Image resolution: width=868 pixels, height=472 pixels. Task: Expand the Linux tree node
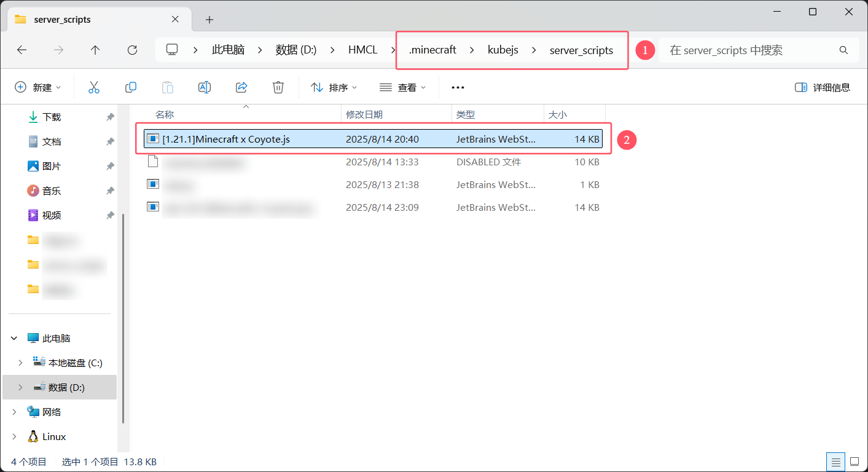[14, 436]
